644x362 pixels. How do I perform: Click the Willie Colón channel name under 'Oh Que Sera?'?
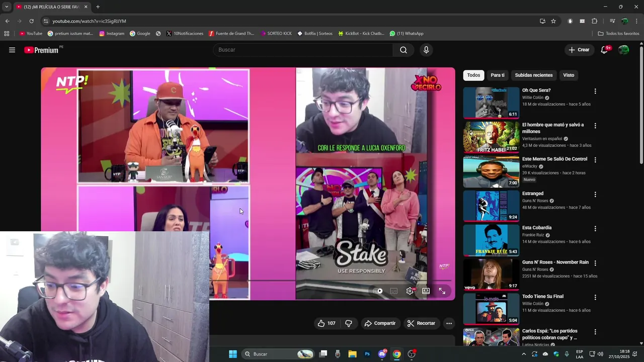coord(533,98)
